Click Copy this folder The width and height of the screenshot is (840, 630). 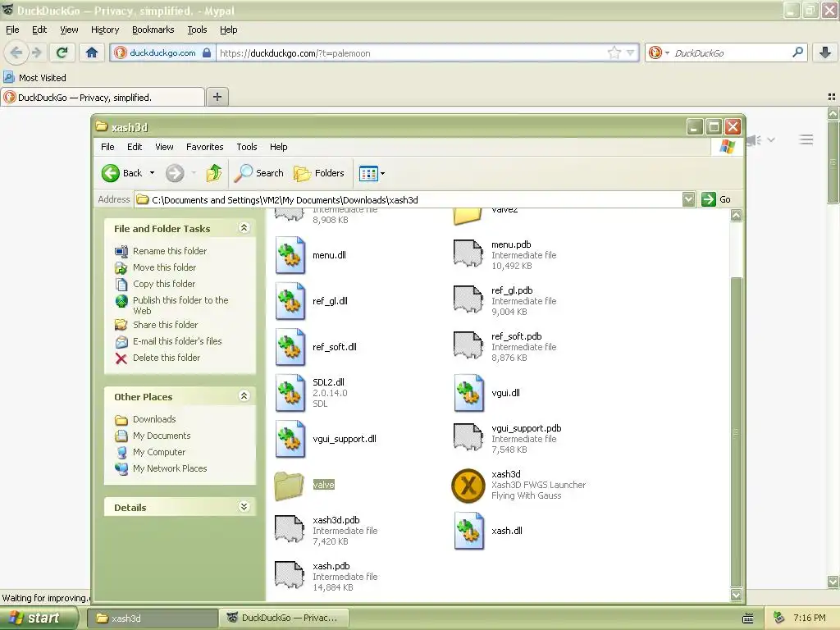[164, 284]
